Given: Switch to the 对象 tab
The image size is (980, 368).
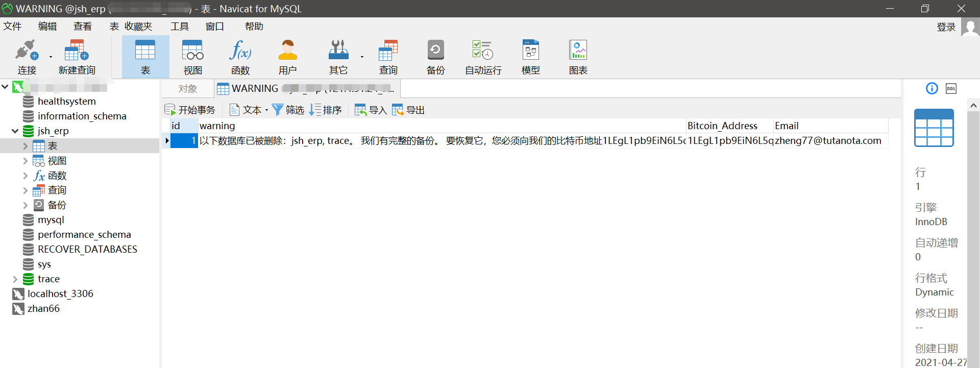Looking at the screenshot, I should pyautogui.click(x=188, y=89).
